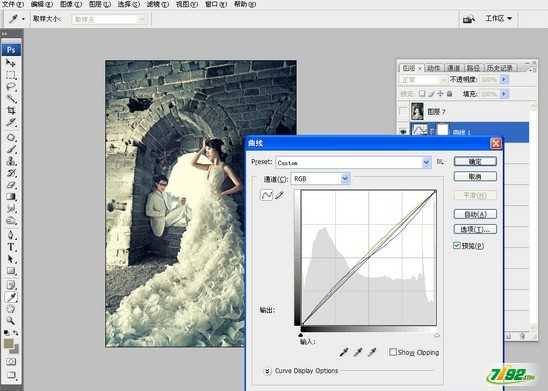Select the layer 7 thumbnail
The width and height of the screenshot is (548, 391).
tap(417, 111)
